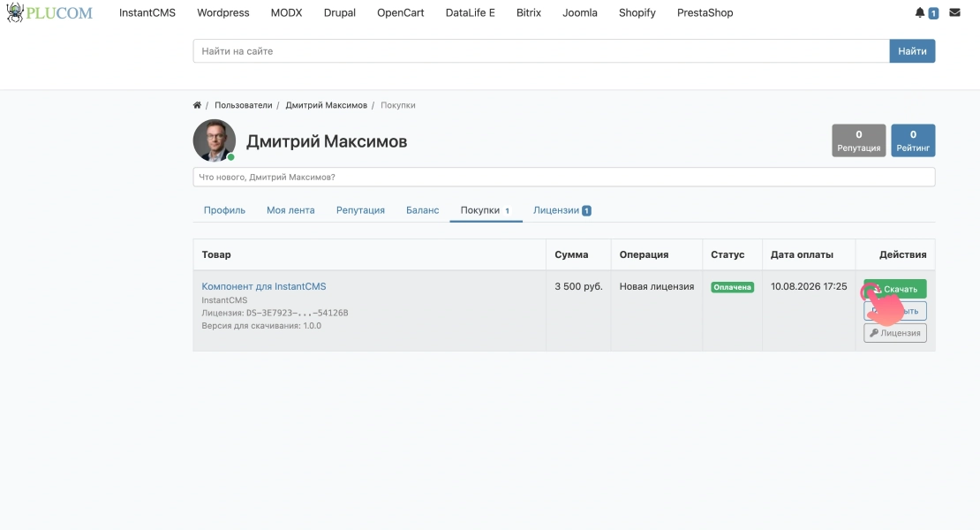
Task: Open the Drupal menu item
Action: 339,12
